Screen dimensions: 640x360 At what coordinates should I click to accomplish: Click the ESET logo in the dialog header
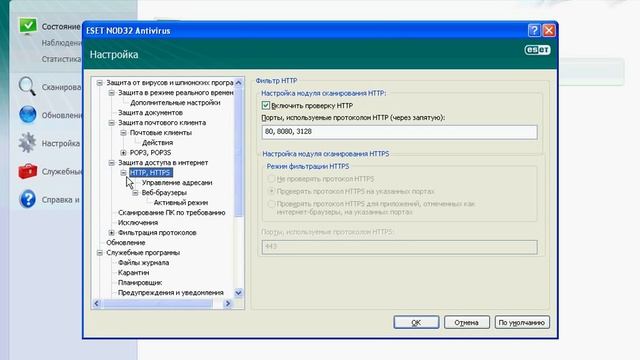[x=537, y=50]
